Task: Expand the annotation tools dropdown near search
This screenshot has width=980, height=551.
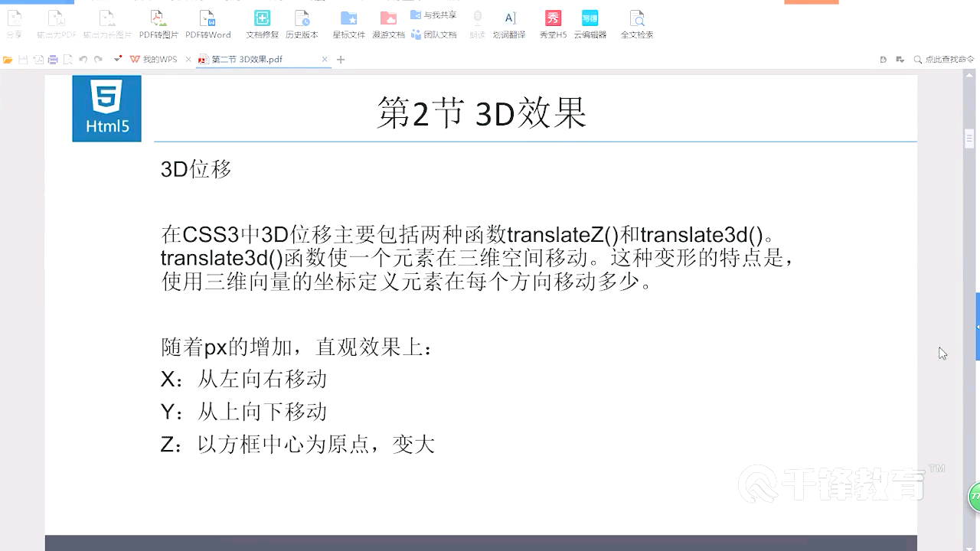Action: (900, 58)
